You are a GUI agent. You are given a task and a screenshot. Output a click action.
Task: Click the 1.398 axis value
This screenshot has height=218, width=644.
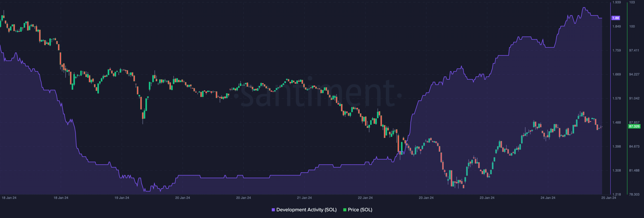pos(617,146)
